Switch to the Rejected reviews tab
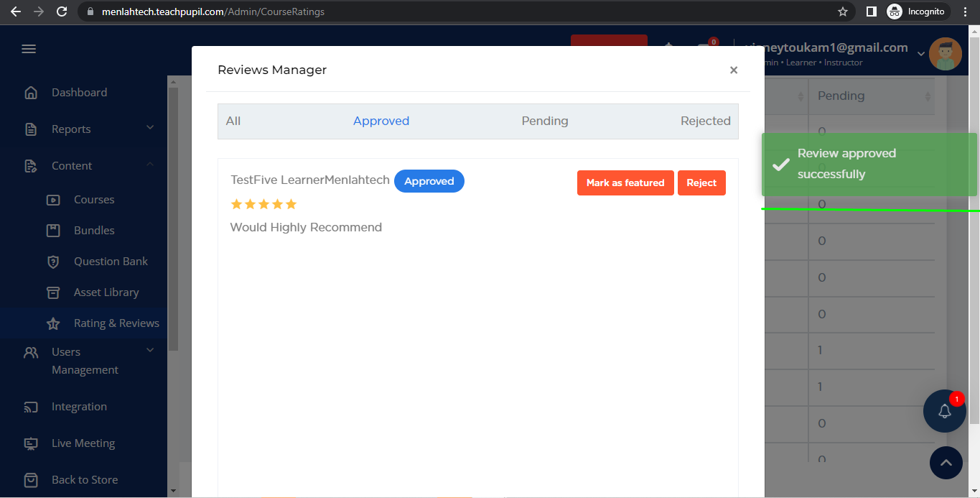The width and height of the screenshot is (980, 498). 705,121
